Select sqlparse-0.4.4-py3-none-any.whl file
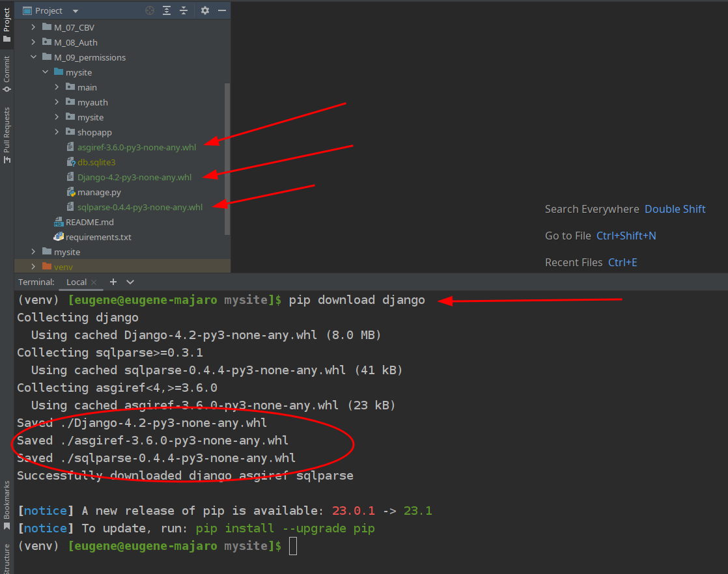The width and height of the screenshot is (728, 574). tap(122, 207)
